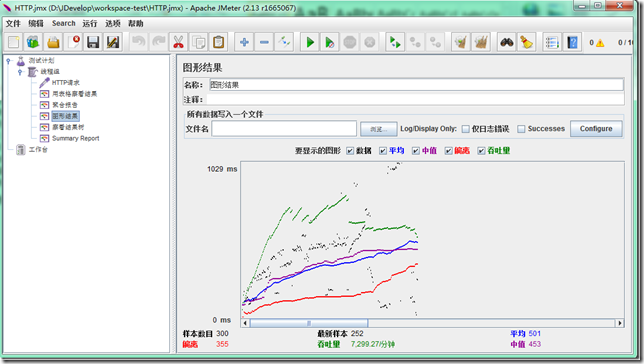The height and width of the screenshot is (364, 644).
Task: Click the graph horizontal scrollbar thumb
Action: pos(309,323)
